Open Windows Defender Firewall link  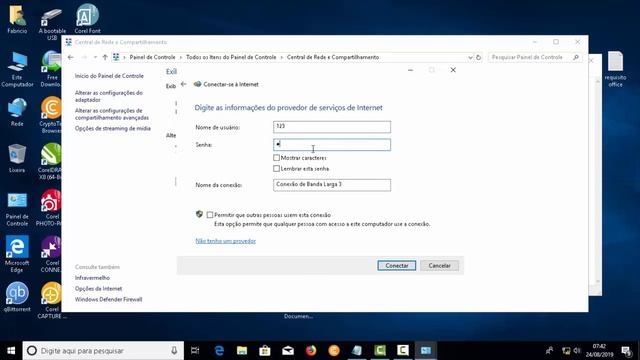click(x=109, y=299)
